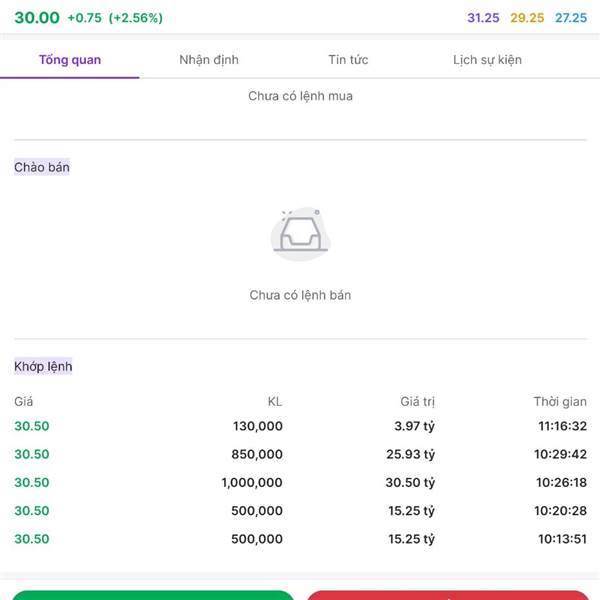
Task: Select the matched order at 10:20:28
Action: (x=300, y=510)
